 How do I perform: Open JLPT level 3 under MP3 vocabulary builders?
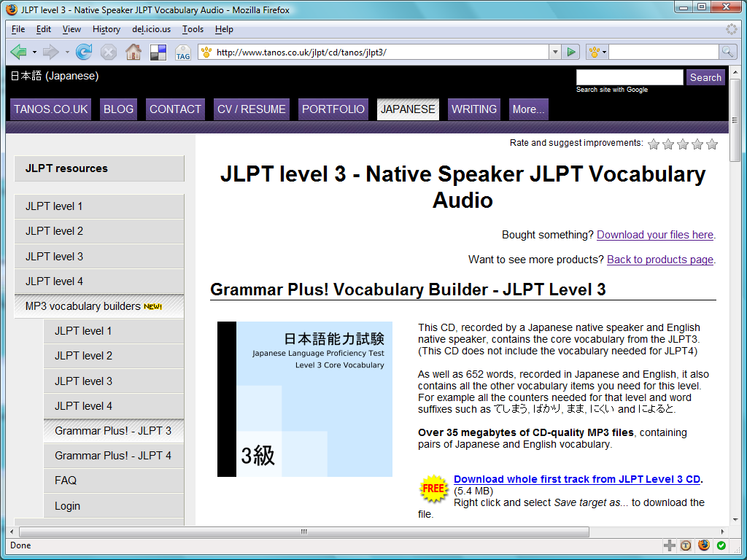[x=114, y=381]
